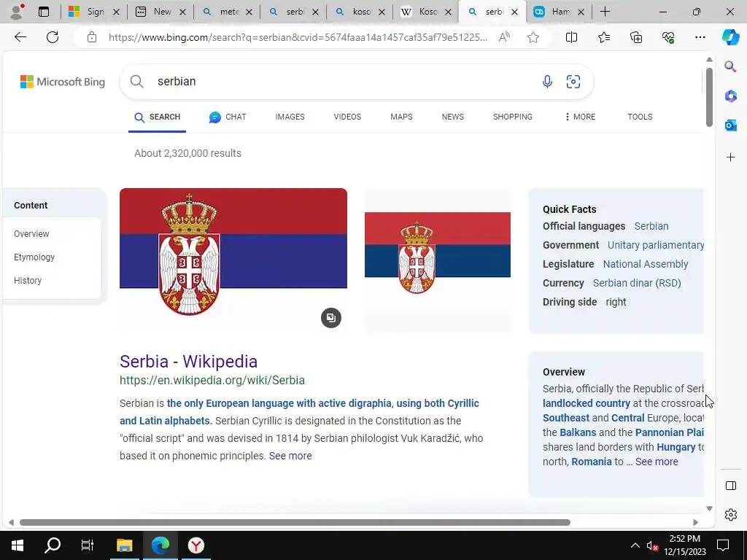Open Edge sidebar Search icon
747x560 pixels.
click(x=730, y=66)
